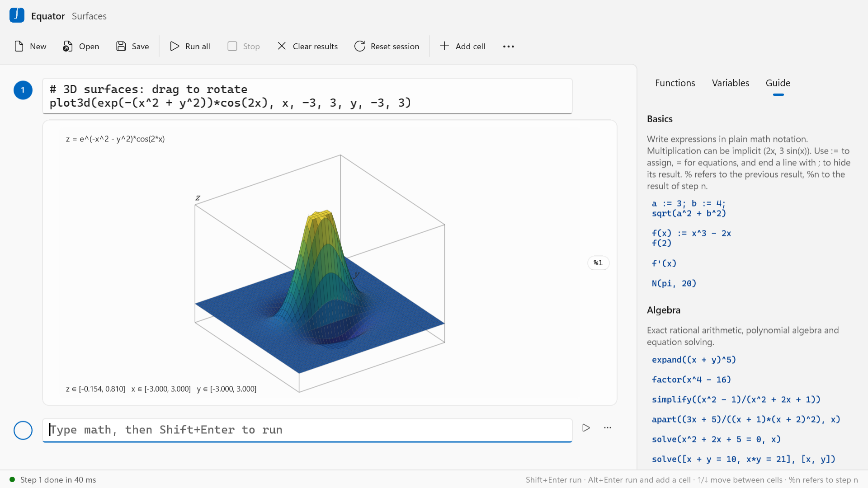The width and height of the screenshot is (868, 488).
Task: Select the step 1 cell marker
Action: point(23,90)
